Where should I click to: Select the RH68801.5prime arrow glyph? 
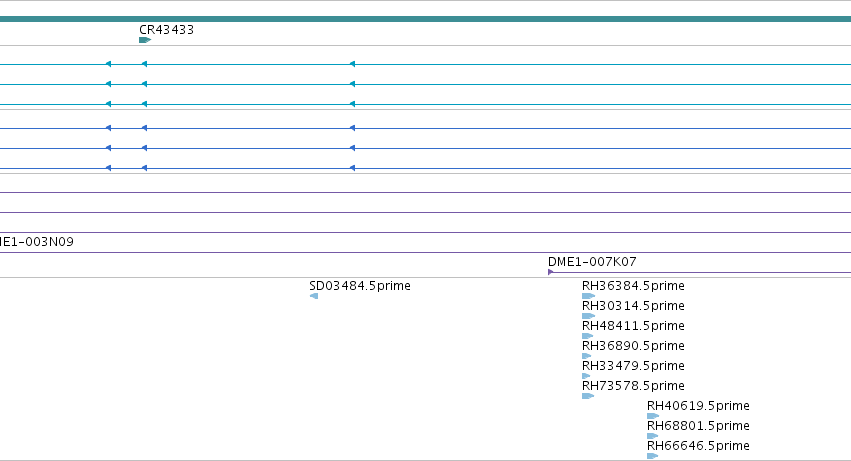click(x=652, y=436)
